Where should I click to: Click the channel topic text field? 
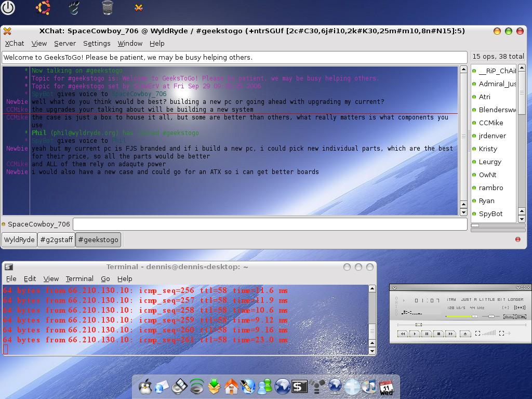click(234, 57)
